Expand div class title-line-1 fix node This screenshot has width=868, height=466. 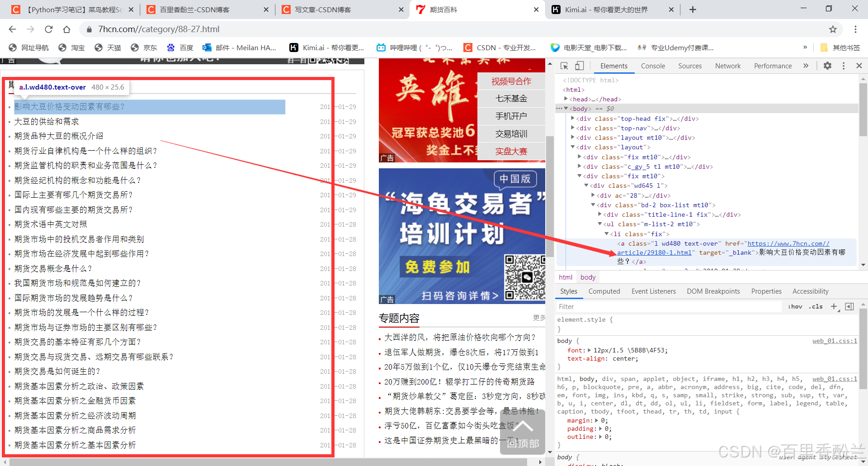point(600,214)
